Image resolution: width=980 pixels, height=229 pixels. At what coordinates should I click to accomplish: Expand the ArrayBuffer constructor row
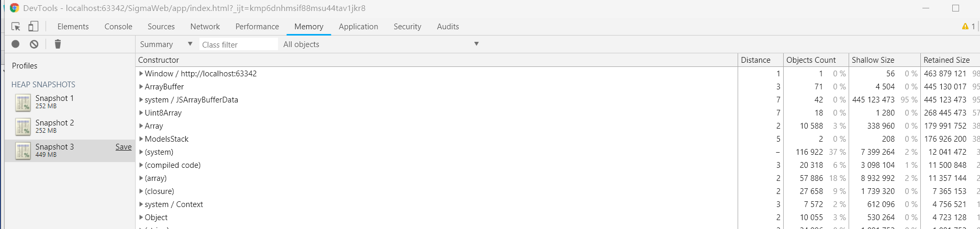[141, 87]
